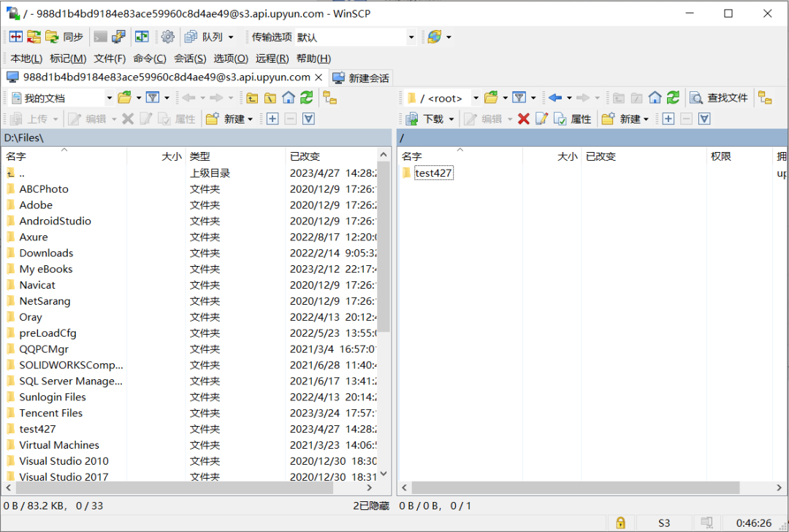Screen dimensions: 789x532
Task: Click the remote panel selection checkmark icon
Action: [x=704, y=119]
